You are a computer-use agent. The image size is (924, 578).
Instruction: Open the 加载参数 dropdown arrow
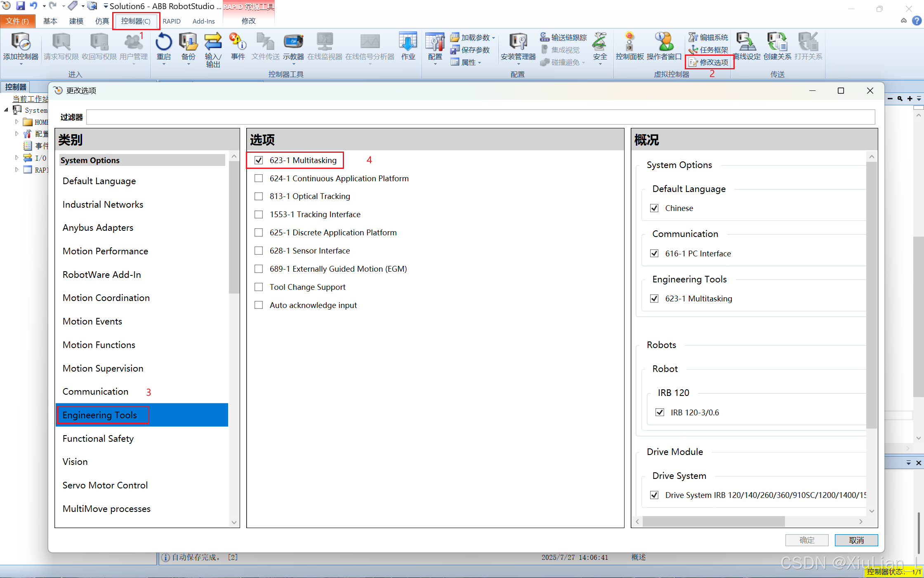(493, 38)
